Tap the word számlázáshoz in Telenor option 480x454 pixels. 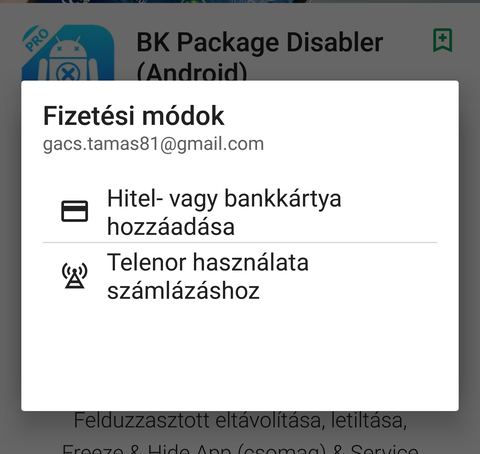point(183,290)
